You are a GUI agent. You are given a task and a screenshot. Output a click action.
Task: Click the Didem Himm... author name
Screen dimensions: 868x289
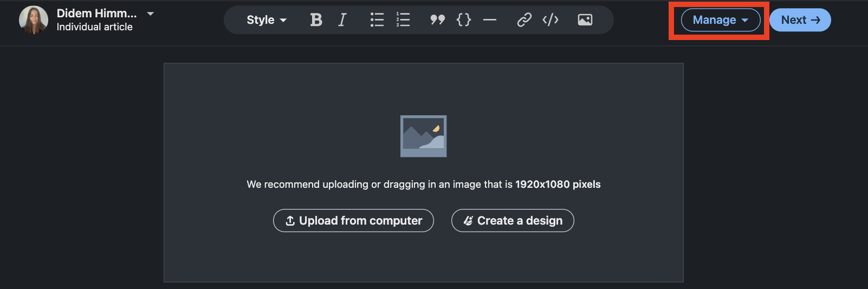(x=97, y=13)
